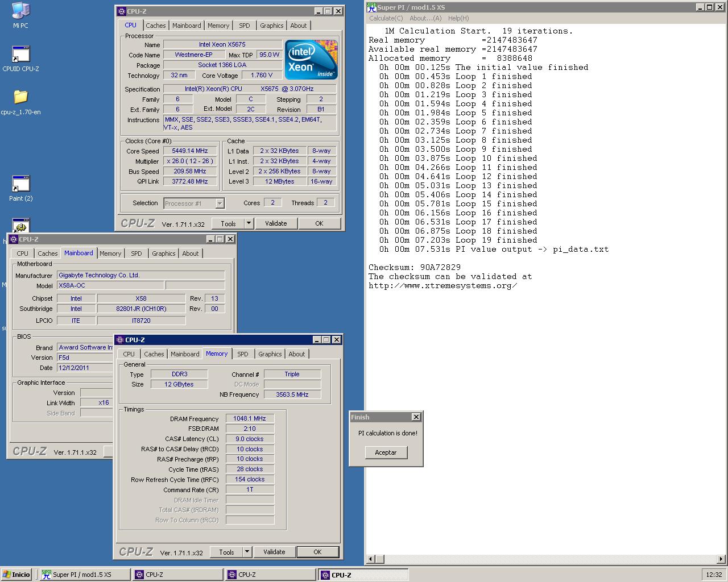728x582 pixels.
Task: Select SPD tab in Mainboard CPU-Z window
Action: pos(136,253)
